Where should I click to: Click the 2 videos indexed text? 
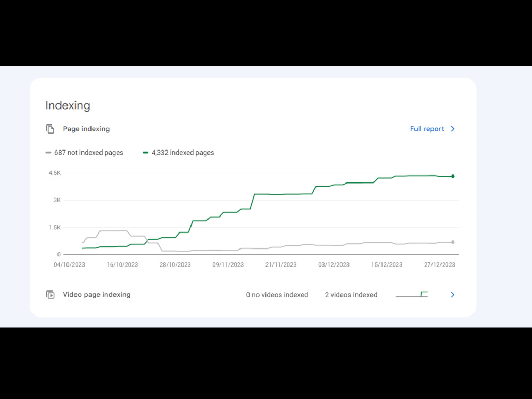(351, 295)
